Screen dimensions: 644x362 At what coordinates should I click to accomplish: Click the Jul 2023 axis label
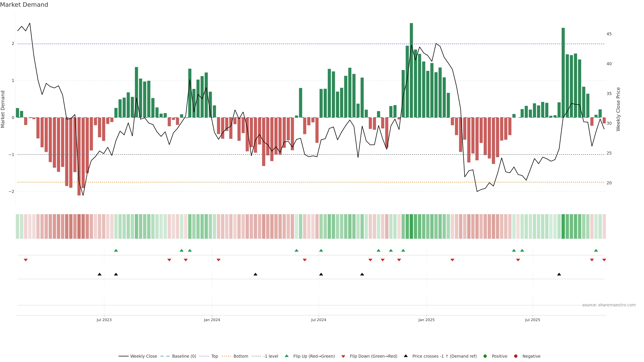tap(104, 320)
